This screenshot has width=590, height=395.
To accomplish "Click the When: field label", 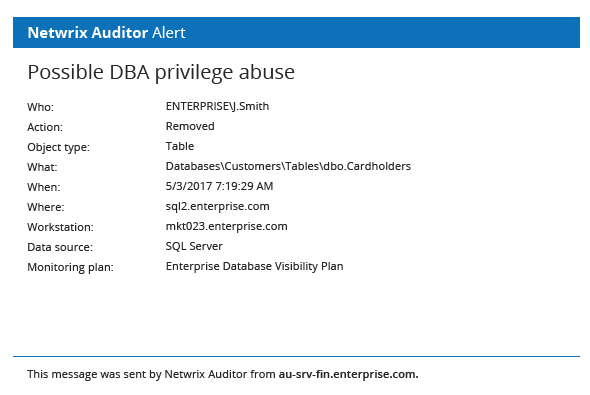I will 44,187.
